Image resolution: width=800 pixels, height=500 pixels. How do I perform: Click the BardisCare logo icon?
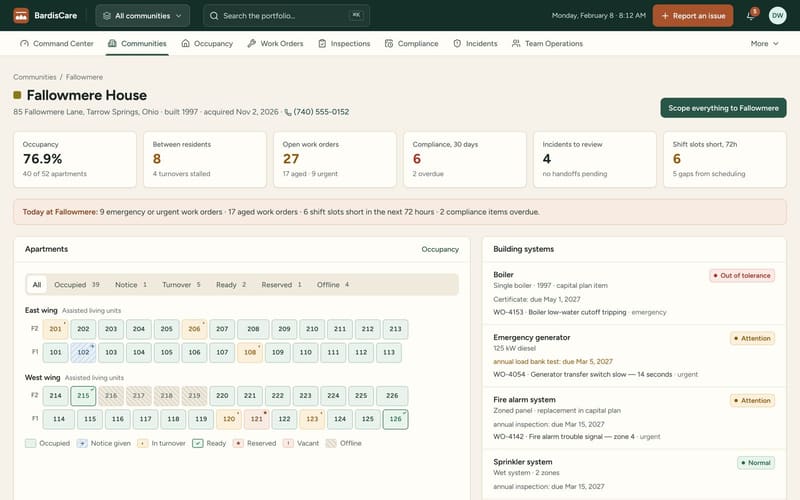21,15
